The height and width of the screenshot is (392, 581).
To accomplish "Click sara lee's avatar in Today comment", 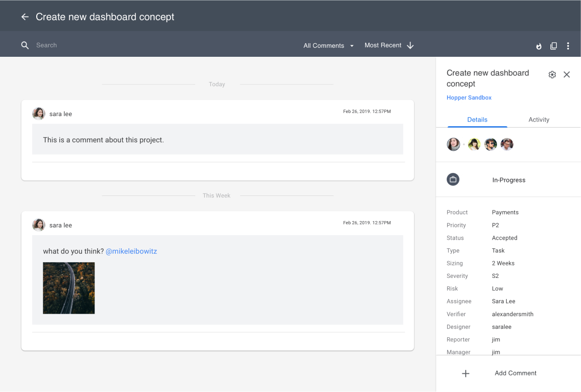I will coord(39,114).
